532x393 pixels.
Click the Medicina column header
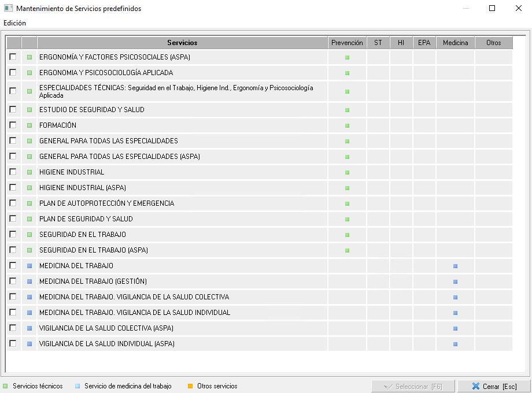click(x=455, y=43)
